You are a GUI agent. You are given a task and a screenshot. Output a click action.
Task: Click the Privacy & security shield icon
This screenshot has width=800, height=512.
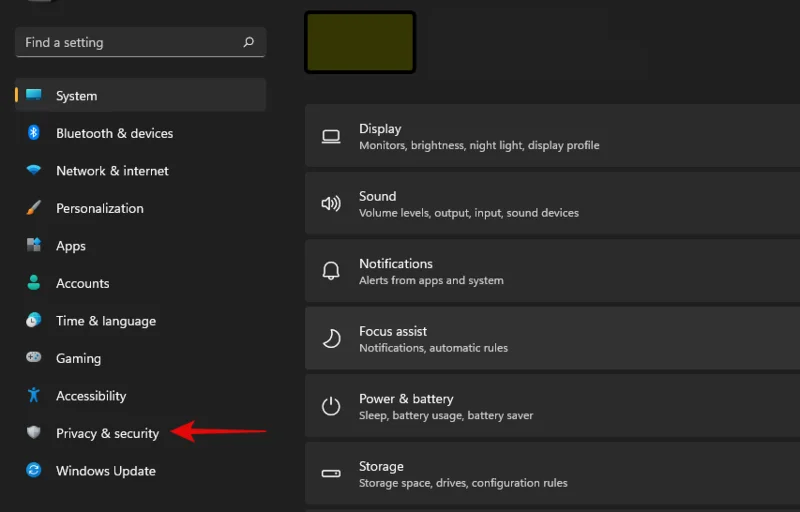click(x=34, y=433)
